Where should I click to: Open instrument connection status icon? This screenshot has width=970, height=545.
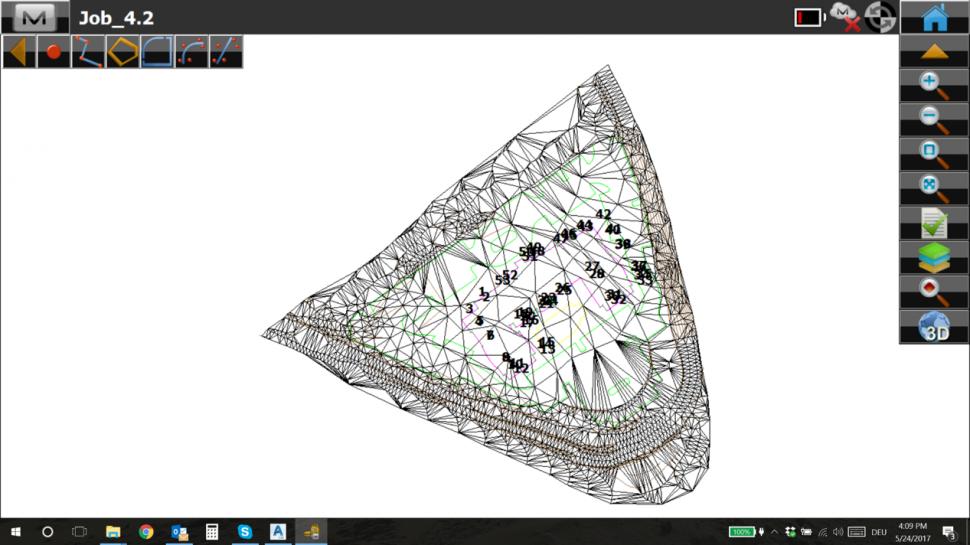(880, 17)
